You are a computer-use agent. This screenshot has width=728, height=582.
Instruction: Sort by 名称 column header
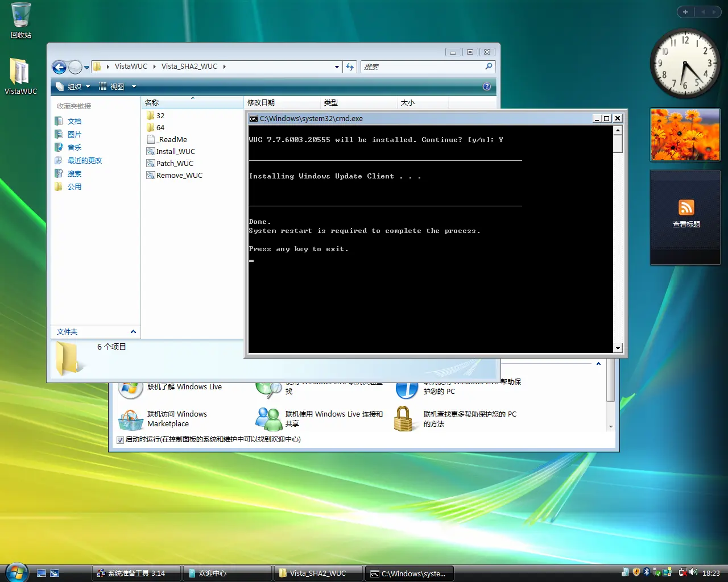click(192, 102)
